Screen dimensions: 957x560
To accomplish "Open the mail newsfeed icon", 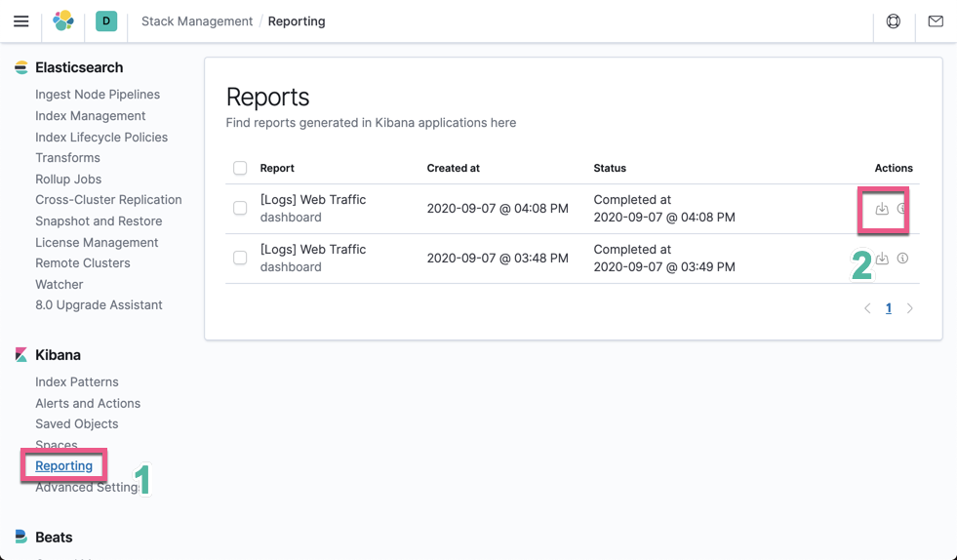I will (x=935, y=21).
